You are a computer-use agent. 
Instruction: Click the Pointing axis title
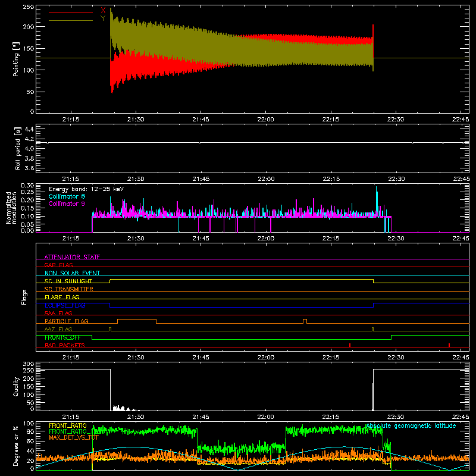click(16, 59)
